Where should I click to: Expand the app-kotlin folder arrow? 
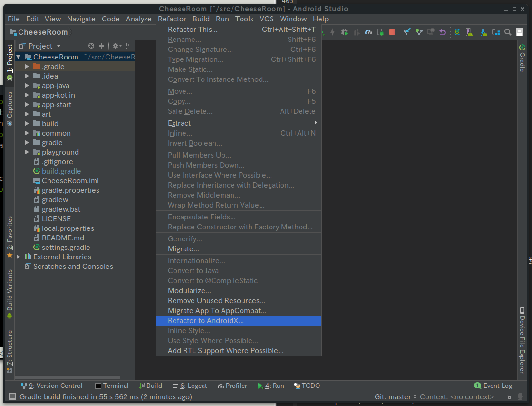tap(27, 95)
